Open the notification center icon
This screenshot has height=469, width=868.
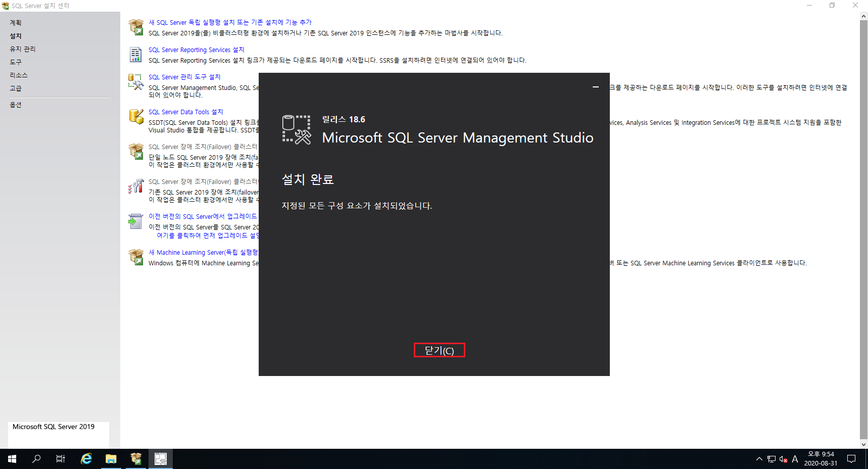coord(851,459)
